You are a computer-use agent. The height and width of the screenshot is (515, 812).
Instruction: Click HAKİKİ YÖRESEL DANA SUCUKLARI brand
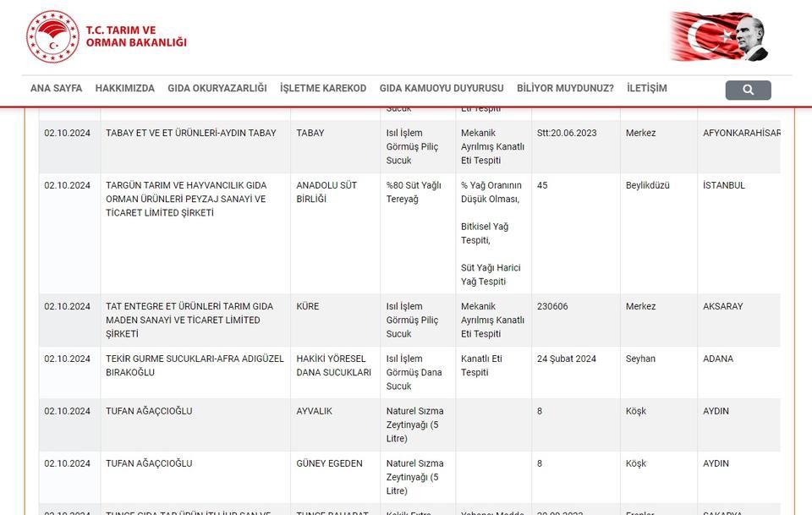(x=333, y=365)
